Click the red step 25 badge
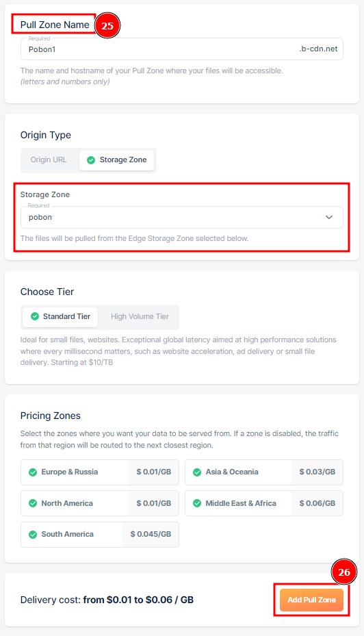The image size is (364, 636). pos(107,25)
